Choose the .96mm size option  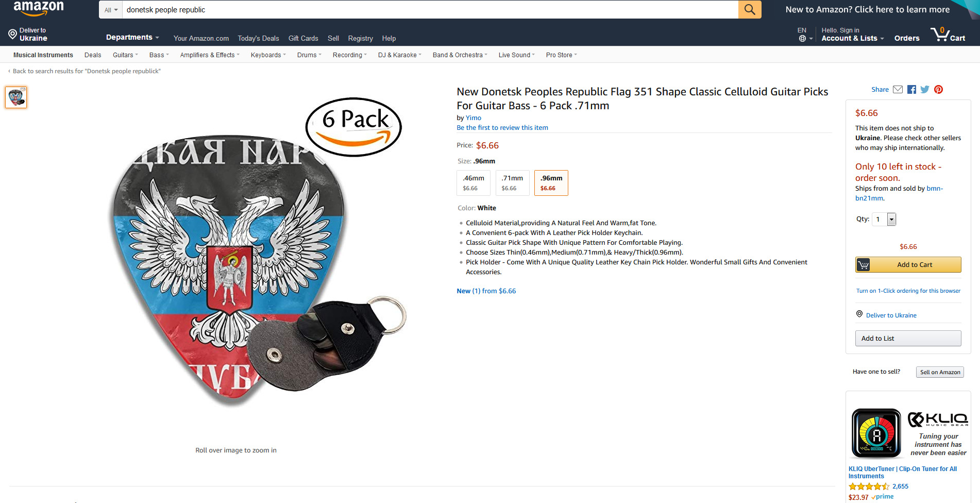(551, 183)
